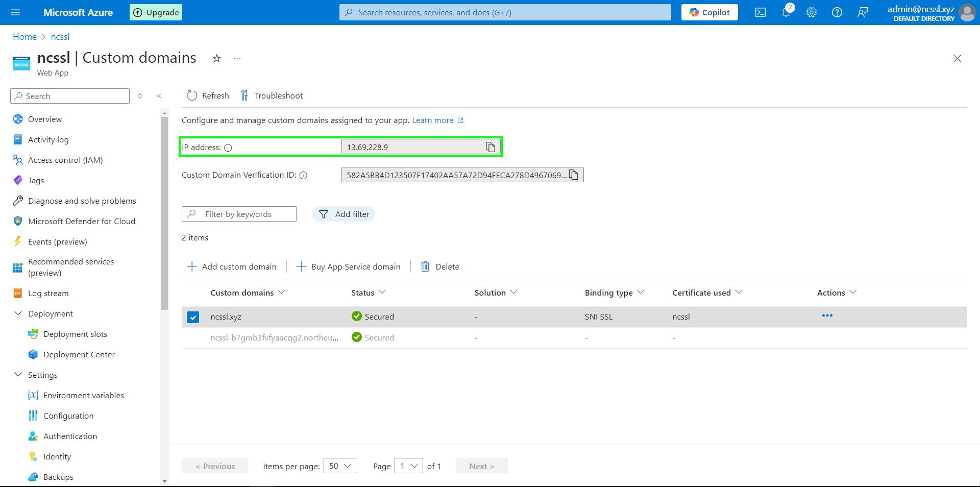980x487 pixels.
Task: Go to Home breadcrumb
Action: click(x=24, y=37)
